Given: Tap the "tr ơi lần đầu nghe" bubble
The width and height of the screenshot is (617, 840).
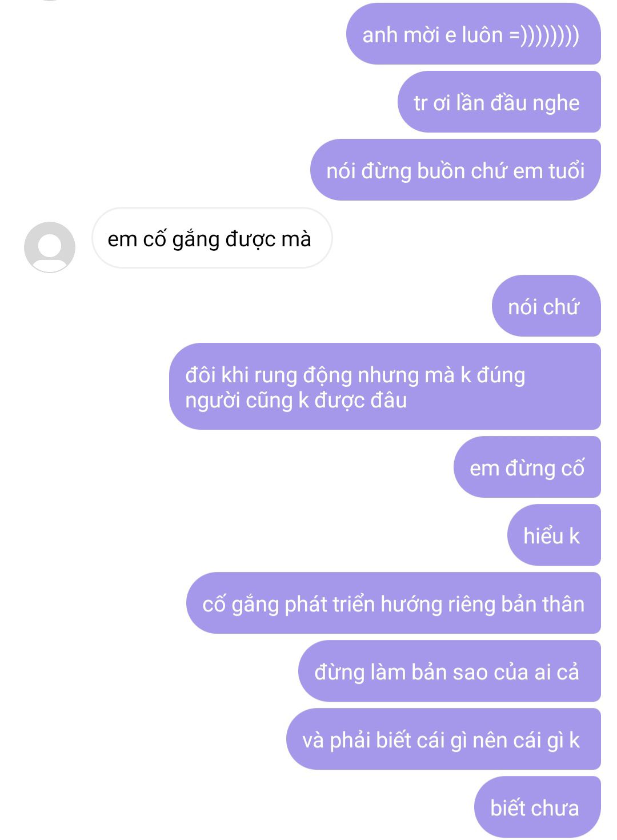Looking at the screenshot, I should click(x=499, y=102).
